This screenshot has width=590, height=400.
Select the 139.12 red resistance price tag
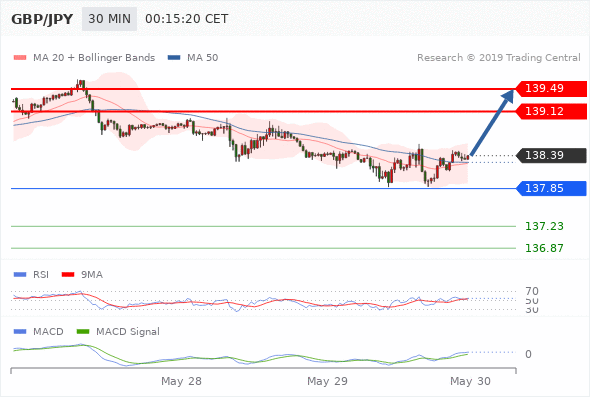tap(550, 111)
